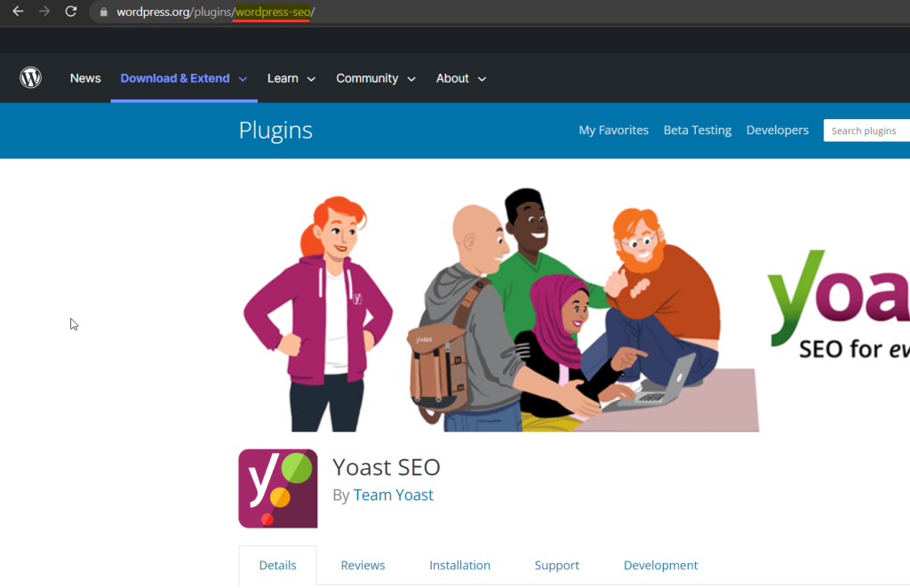Open the News menu item
The image size is (910, 588).
[x=85, y=78]
